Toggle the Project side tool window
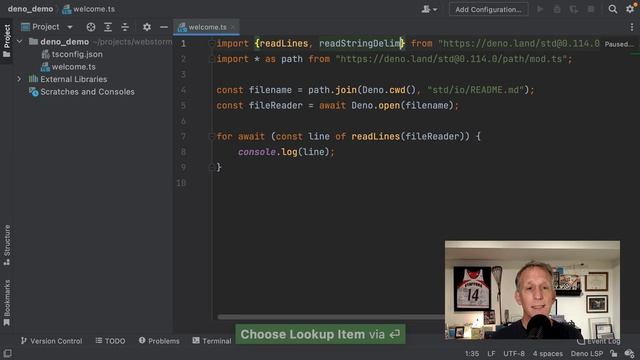Viewport: 640px width, 360px height. point(7,41)
